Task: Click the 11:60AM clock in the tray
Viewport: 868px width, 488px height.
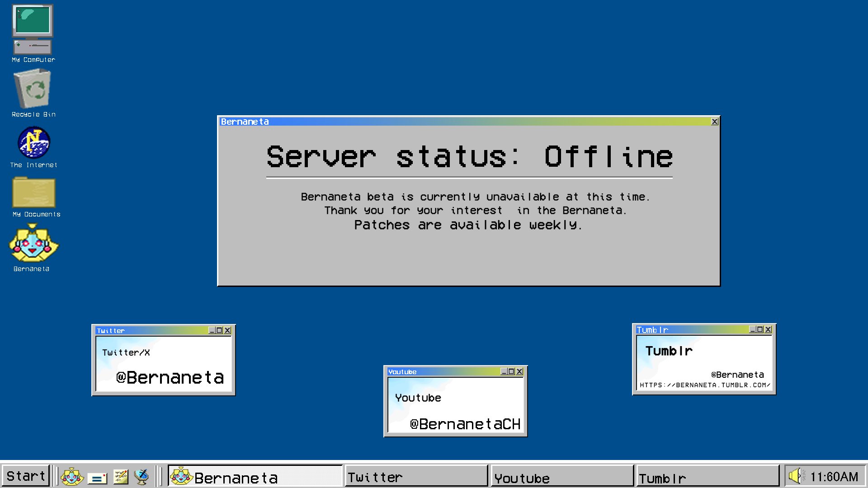Action: [834, 477]
